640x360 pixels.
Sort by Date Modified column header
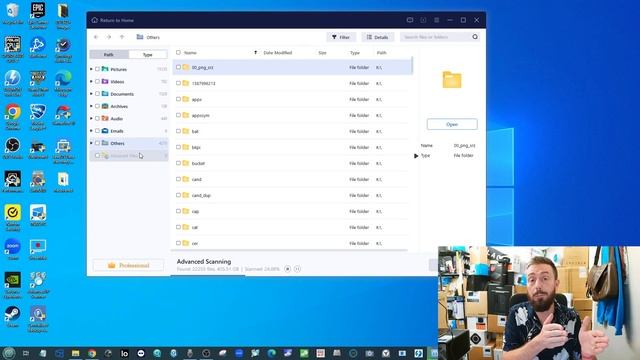point(278,53)
